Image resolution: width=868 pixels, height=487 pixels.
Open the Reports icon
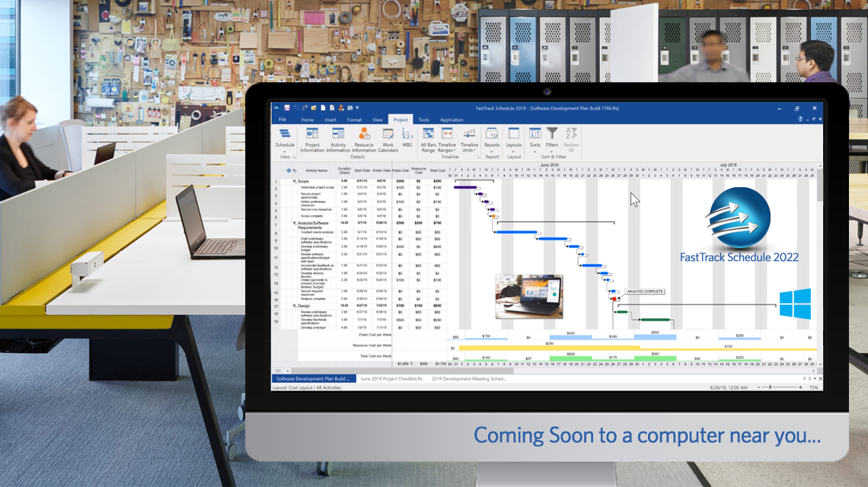(x=492, y=134)
